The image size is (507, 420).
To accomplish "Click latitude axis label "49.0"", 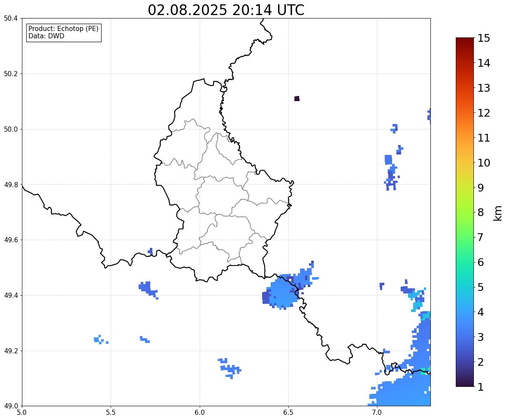I will [x=11, y=406].
